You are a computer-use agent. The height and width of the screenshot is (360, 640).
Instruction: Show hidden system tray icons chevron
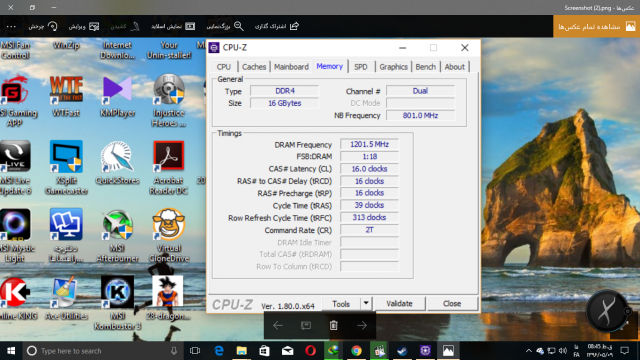[529, 351]
